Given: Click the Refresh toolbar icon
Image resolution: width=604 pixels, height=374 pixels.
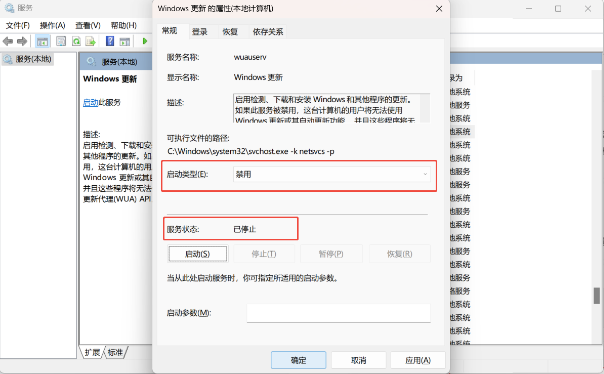Looking at the screenshot, I should tap(76, 41).
